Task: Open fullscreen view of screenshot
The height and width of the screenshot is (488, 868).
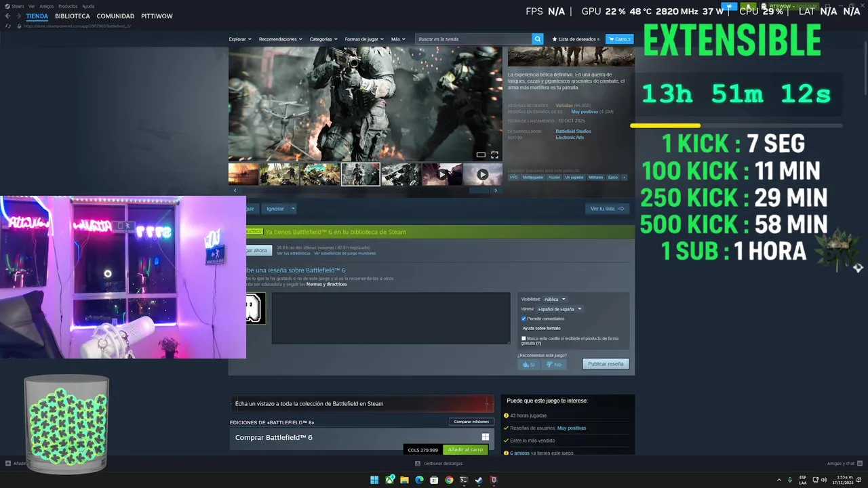Action: coord(494,155)
